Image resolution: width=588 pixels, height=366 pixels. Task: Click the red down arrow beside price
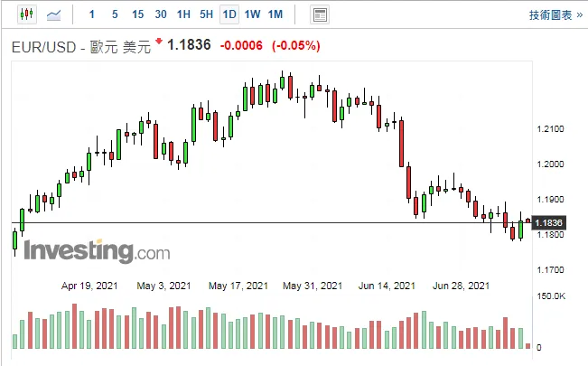coord(159,41)
